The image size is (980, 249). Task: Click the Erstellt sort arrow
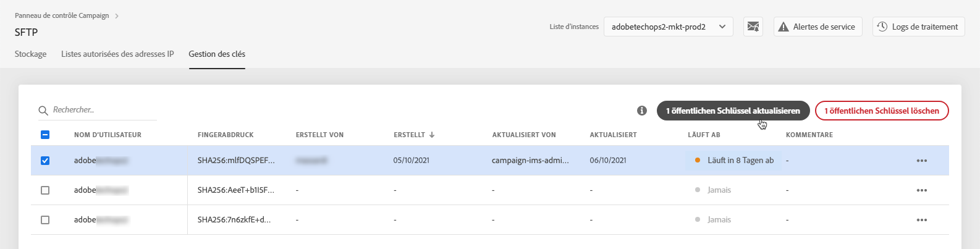point(432,135)
